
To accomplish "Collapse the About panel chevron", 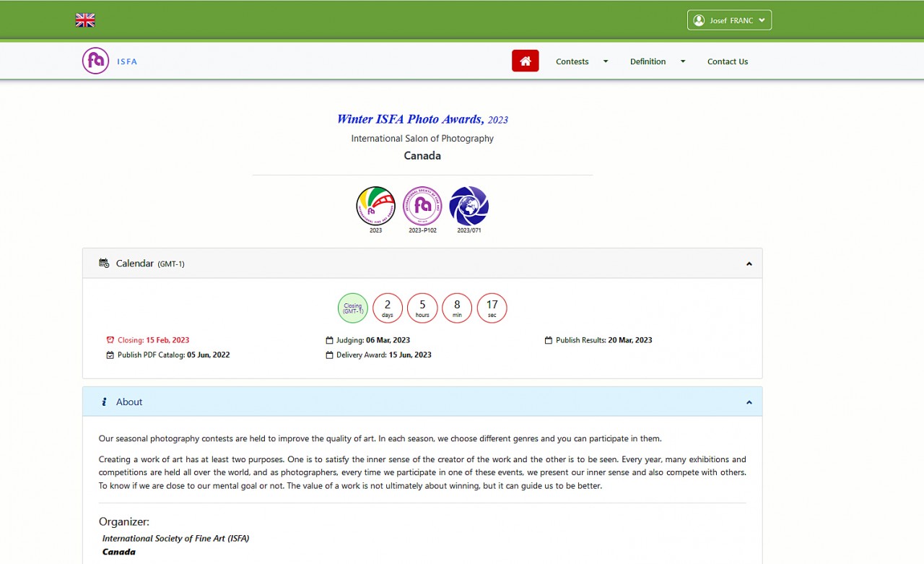I will click(749, 402).
